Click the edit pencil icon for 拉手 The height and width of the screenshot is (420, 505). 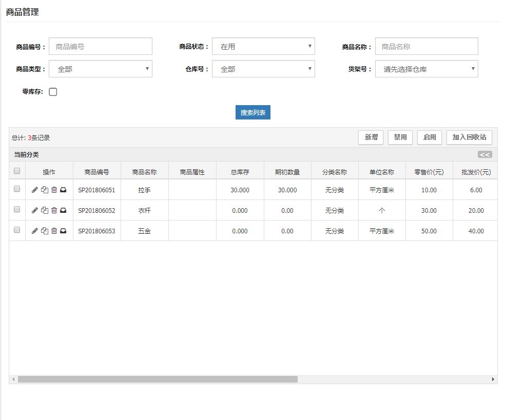35,190
